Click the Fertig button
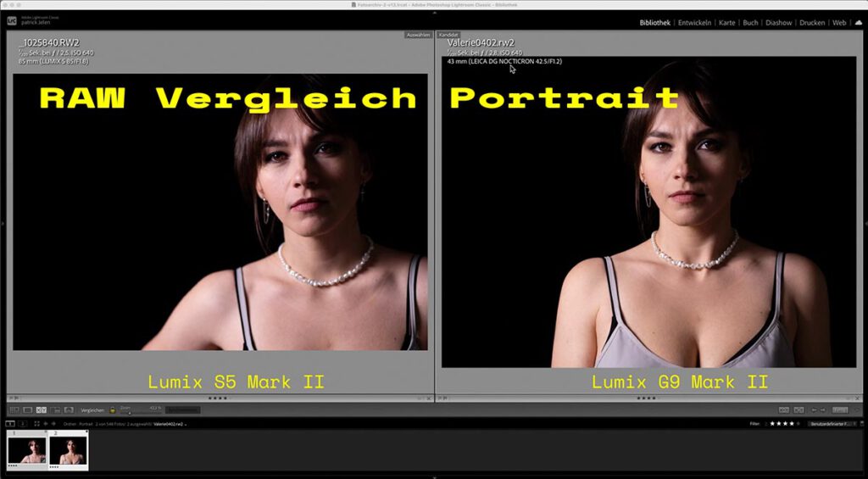868x479 pixels. [x=840, y=410]
